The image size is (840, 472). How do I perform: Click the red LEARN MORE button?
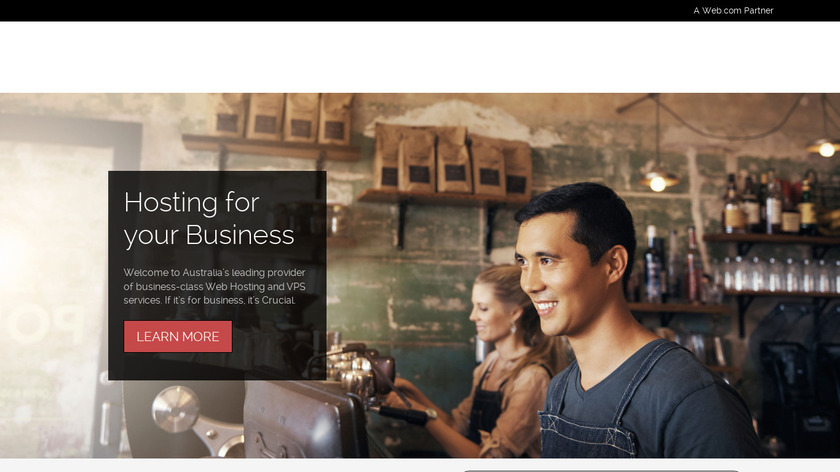[x=178, y=336]
